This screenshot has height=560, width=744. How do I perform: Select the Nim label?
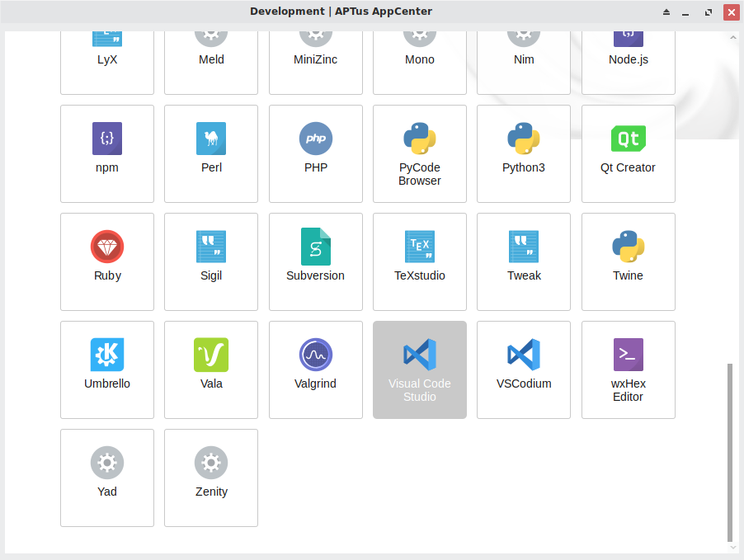point(524,60)
